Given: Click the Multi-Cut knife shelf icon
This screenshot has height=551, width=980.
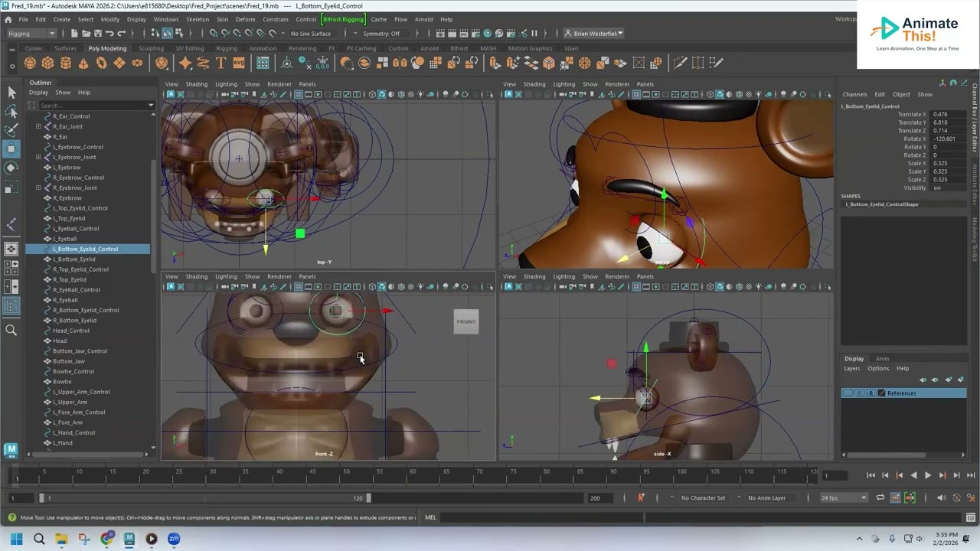Looking at the screenshot, I should [x=680, y=63].
